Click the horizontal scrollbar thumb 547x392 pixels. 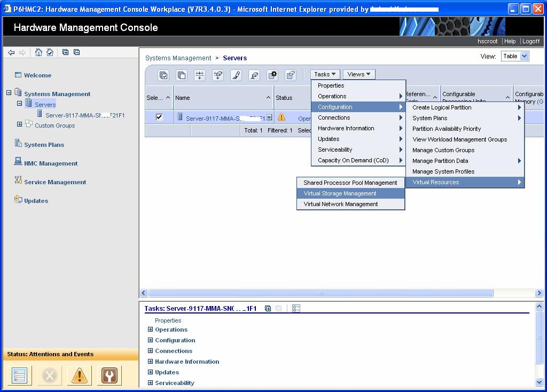click(321, 293)
